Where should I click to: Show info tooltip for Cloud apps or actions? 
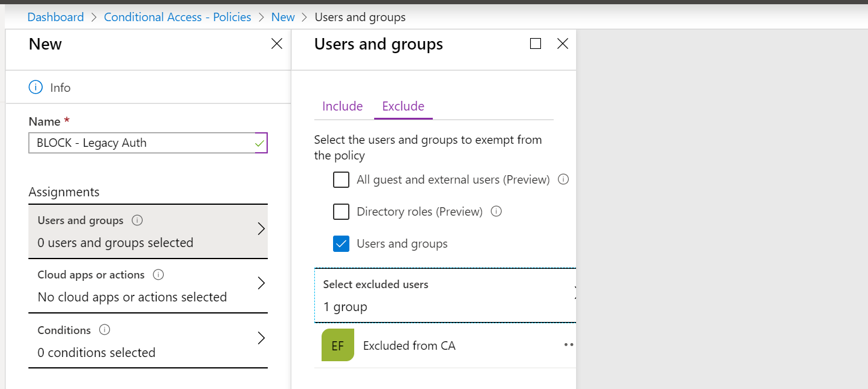pyautogui.click(x=158, y=275)
